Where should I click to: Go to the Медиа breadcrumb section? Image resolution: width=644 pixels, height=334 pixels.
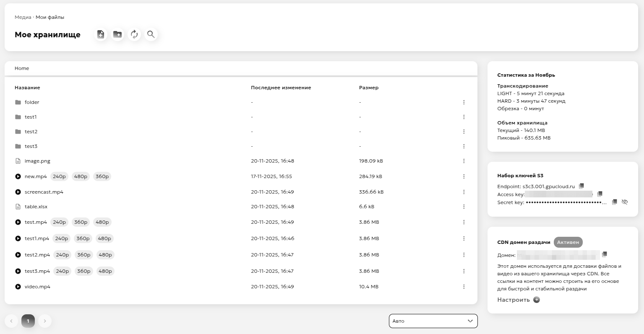click(x=23, y=17)
